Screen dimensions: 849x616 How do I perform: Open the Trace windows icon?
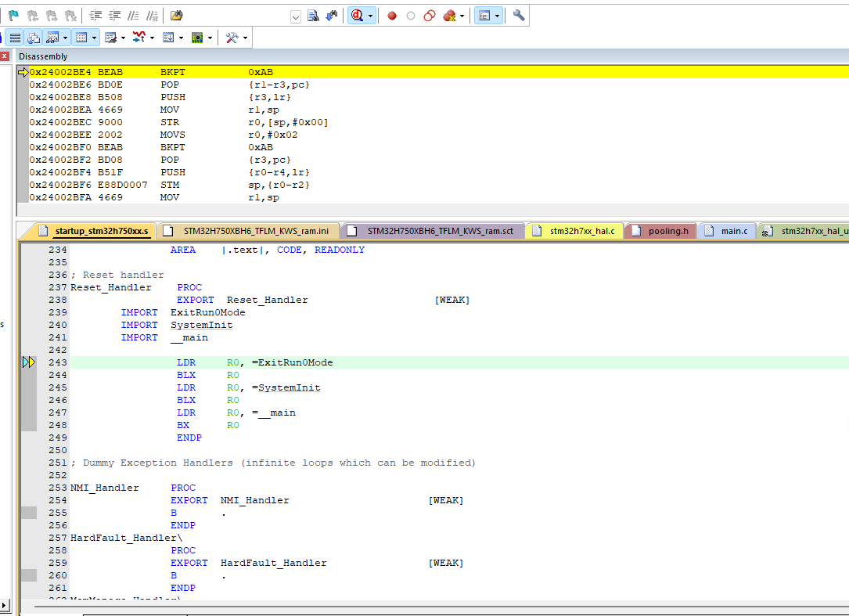pyautogui.click(x=168, y=38)
